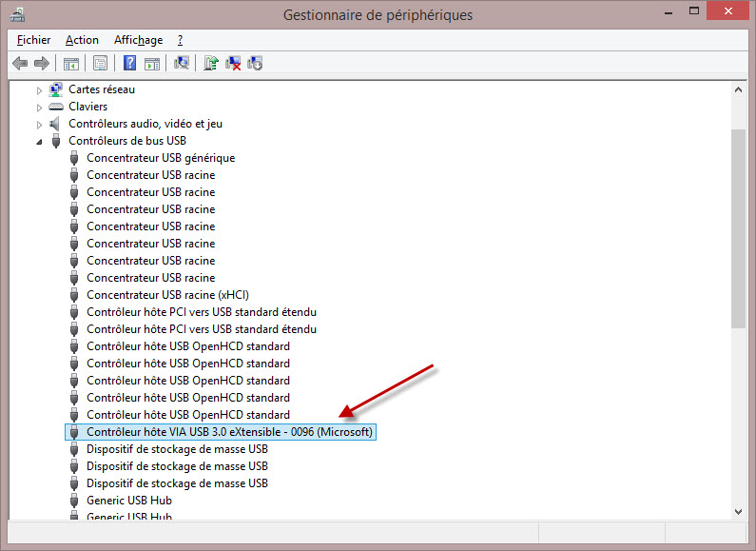Open the Fichier menu

coord(33,40)
